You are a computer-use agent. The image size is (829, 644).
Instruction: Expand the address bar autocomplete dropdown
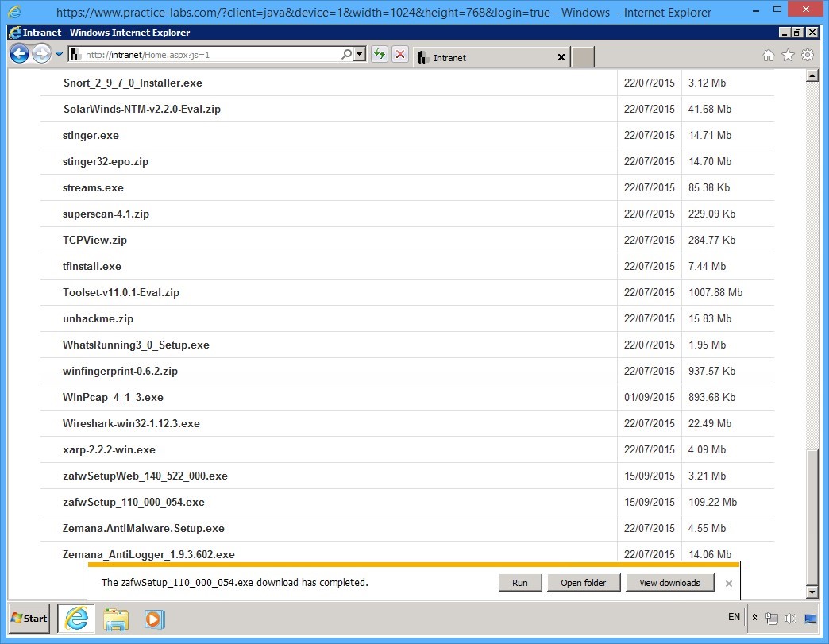(x=360, y=55)
